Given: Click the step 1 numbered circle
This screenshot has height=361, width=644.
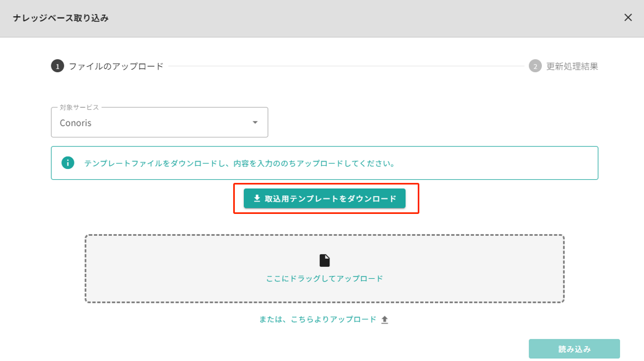Looking at the screenshot, I should click(57, 66).
